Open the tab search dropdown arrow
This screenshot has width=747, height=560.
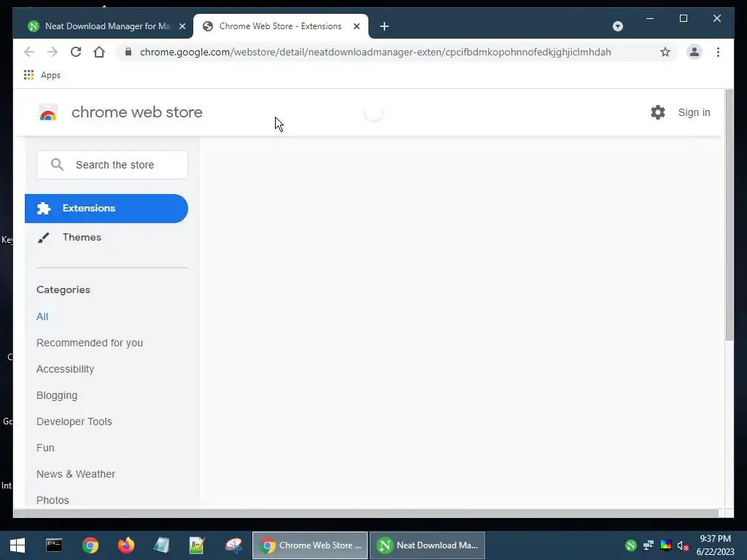point(617,26)
